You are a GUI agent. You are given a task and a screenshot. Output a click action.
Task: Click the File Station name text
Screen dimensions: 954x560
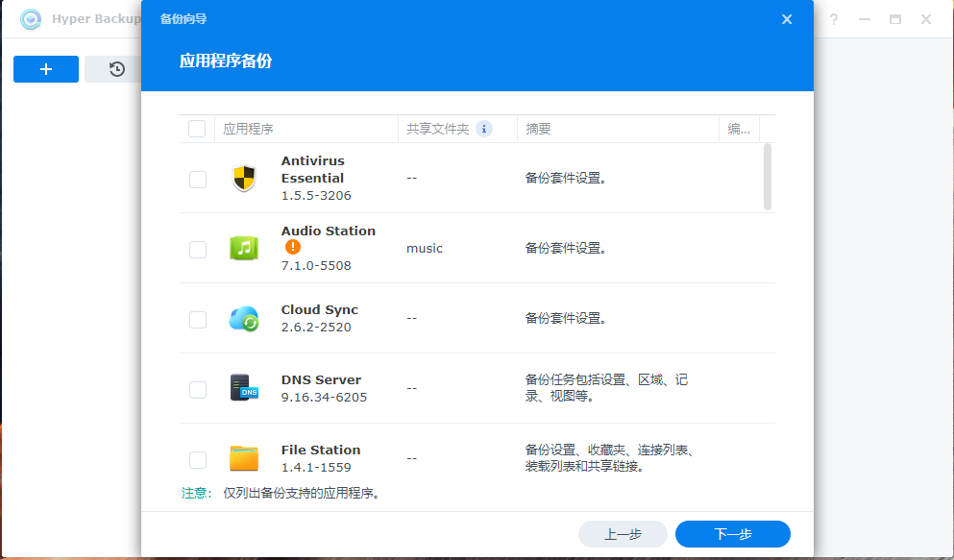click(321, 450)
